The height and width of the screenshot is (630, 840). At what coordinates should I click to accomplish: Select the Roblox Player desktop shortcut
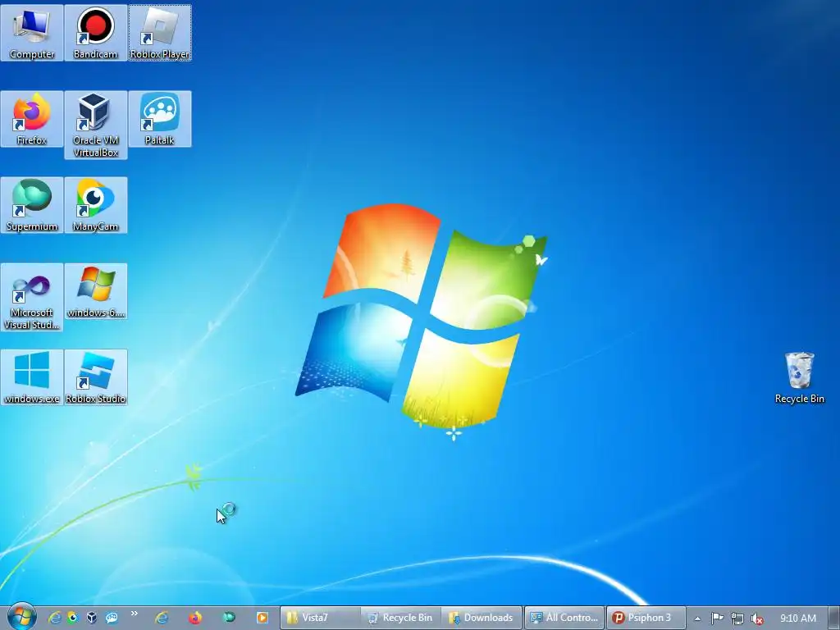pyautogui.click(x=160, y=33)
